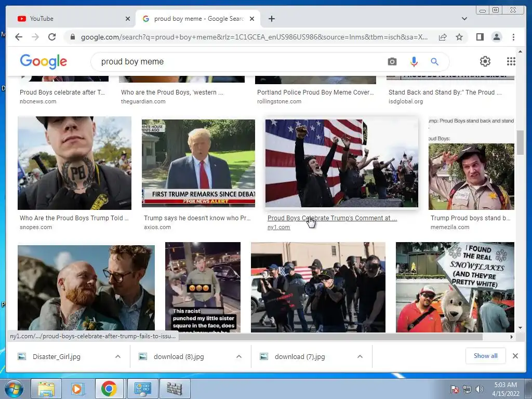Open Who Are the Proud Boys snopes result
Viewport: 532px width, 399px height.
pos(74,218)
